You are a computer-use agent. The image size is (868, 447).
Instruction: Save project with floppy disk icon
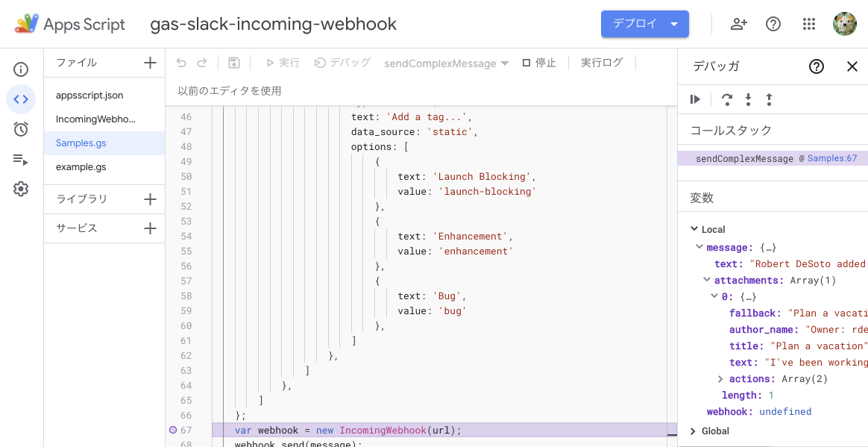coord(233,63)
